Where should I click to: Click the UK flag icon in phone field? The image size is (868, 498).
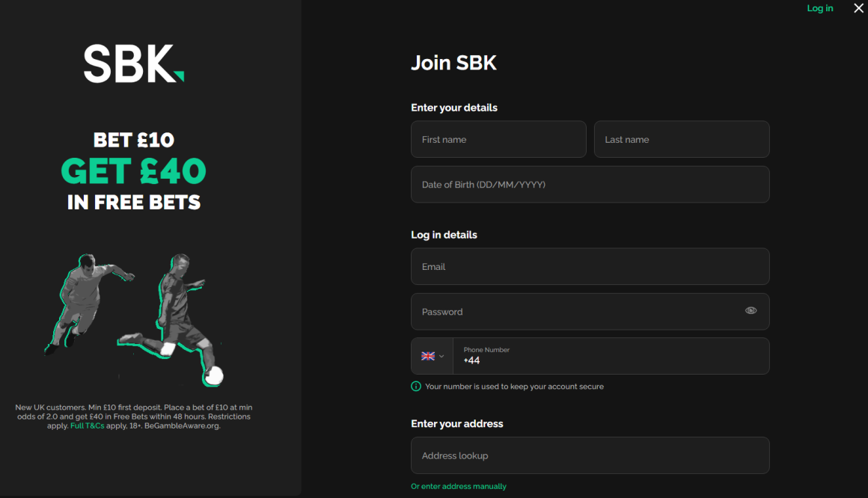click(427, 356)
